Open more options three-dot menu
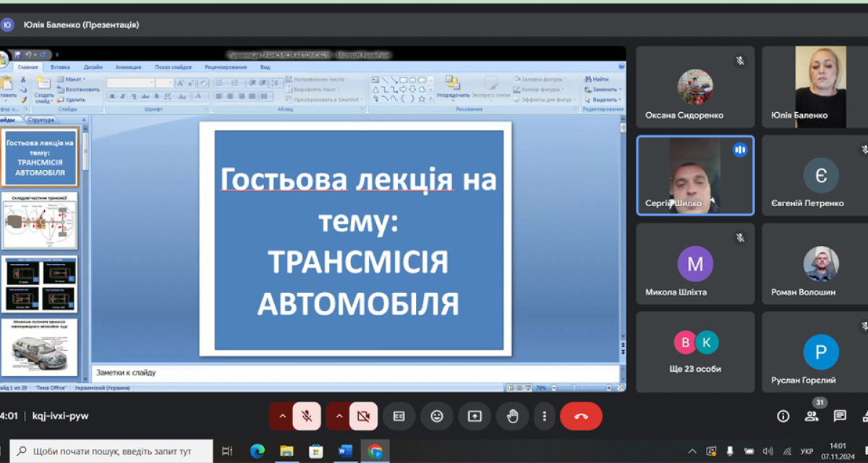 tap(544, 416)
